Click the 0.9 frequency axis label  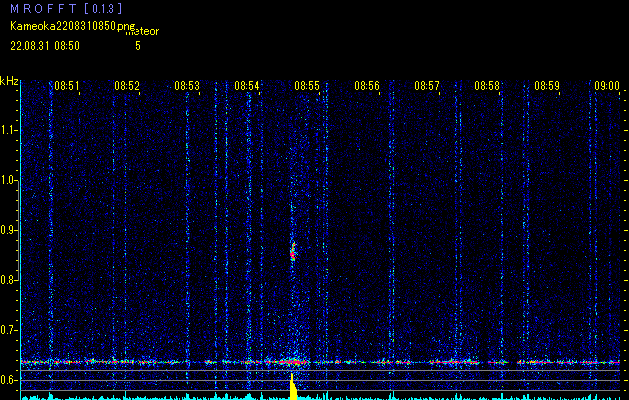[x=8, y=230]
